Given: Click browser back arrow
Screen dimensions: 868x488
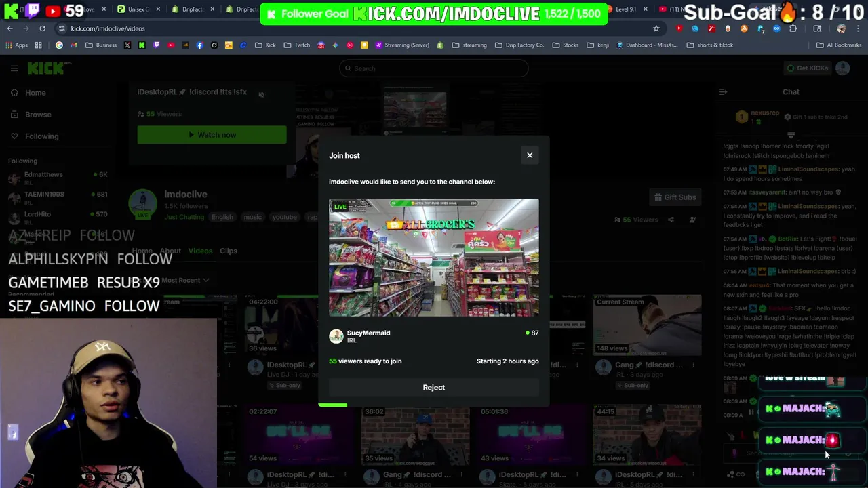Looking at the screenshot, I should point(10,28).
